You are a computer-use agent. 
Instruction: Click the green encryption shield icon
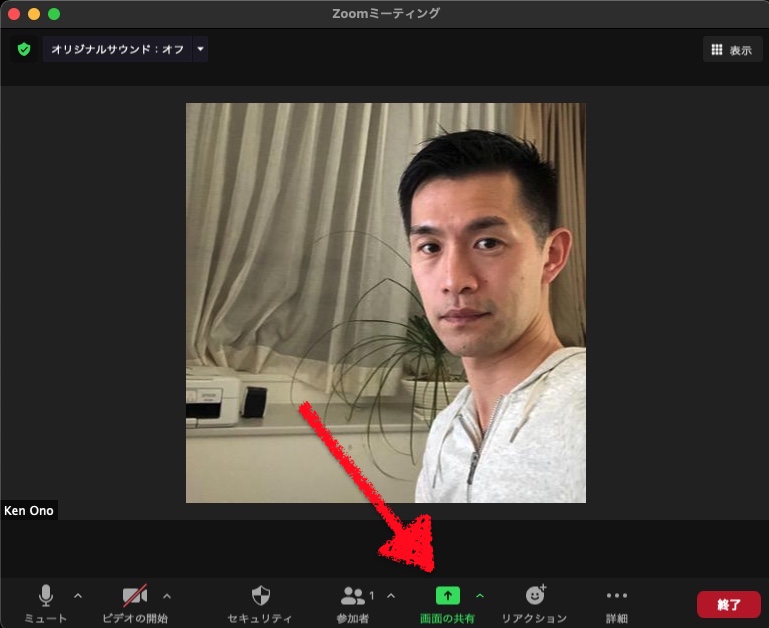[x=24, y=49]
